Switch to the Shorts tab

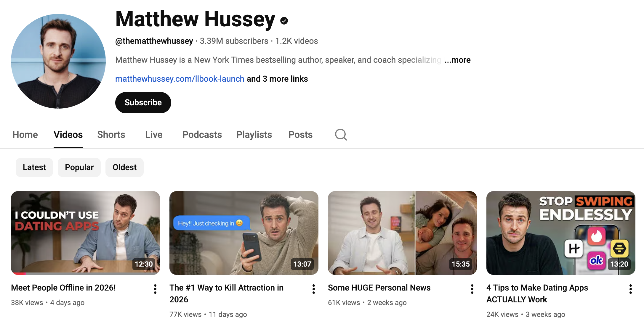click(111, 135)
